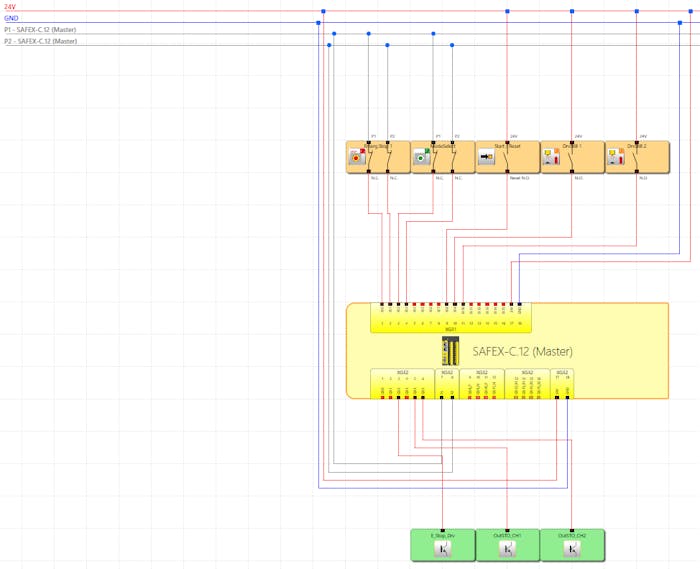The height and width of the screenshot is (569, 700).
Task: Select the DrvStill 1 switch contact symbol
Action: pyautogui.click(x=571, y=157)
